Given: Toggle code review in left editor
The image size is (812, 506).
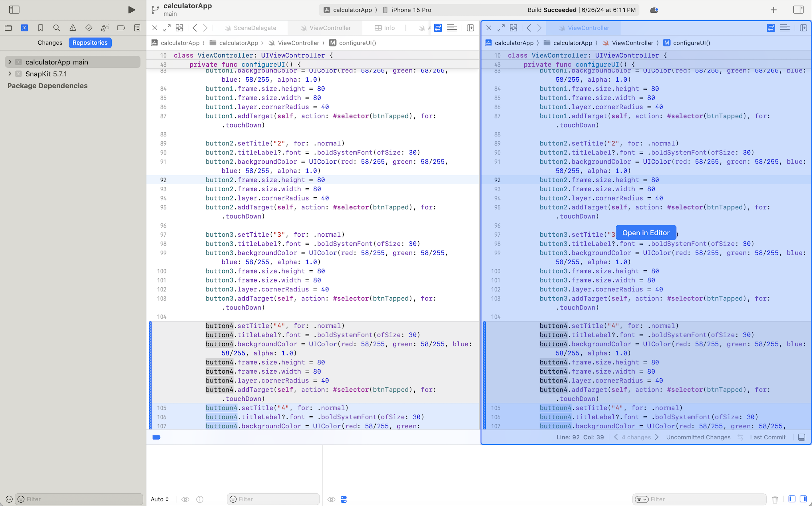Looking at the screenshot, I should 438,28.
